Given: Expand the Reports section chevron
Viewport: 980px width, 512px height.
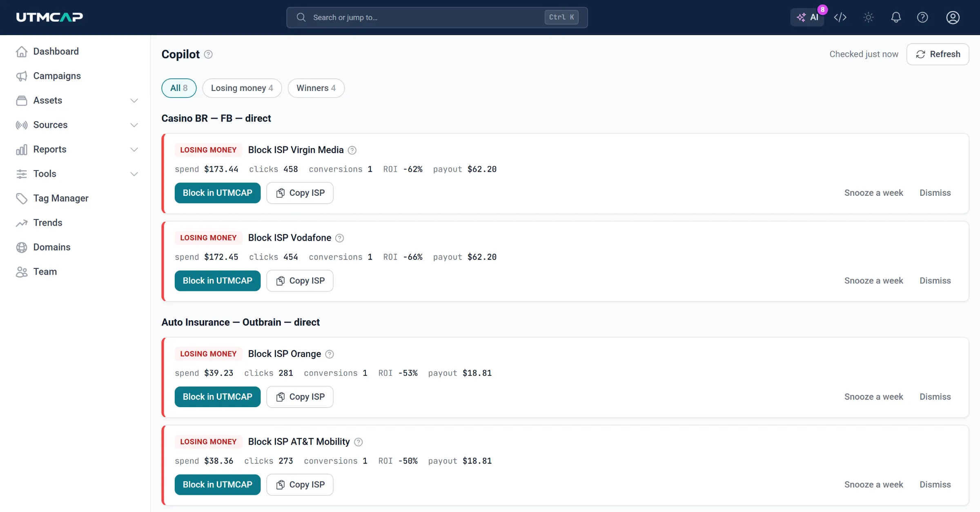Looking at the screenshot, I should pyautogui.click(x=134, y=149).
